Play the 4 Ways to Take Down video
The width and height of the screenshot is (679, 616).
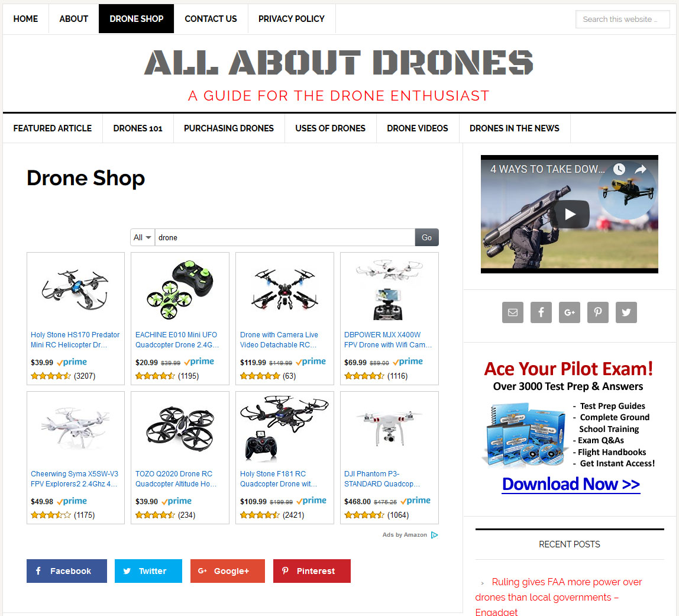pos(570,214)
